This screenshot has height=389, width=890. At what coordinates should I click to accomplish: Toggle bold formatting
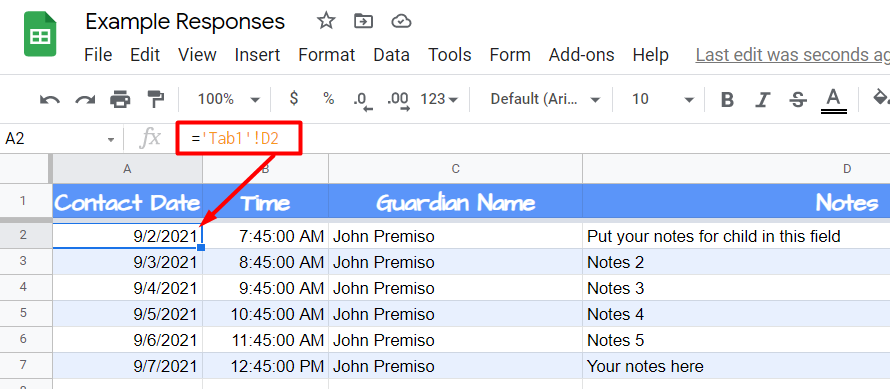727,100
